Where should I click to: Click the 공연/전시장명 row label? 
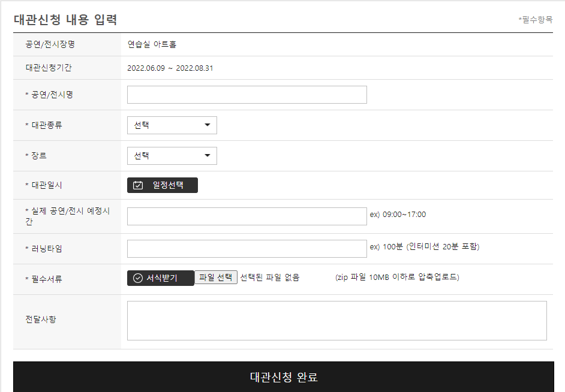coord(50,44)
